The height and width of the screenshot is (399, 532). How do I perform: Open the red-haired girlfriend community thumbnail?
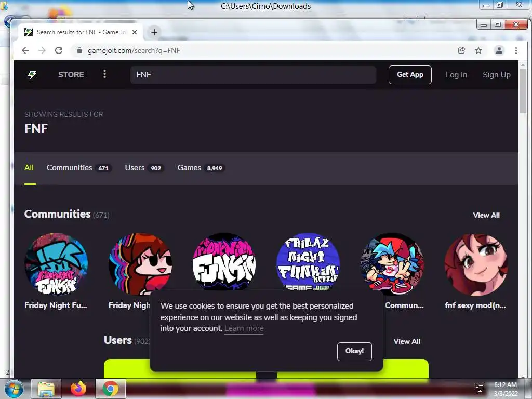click(140, 264)
